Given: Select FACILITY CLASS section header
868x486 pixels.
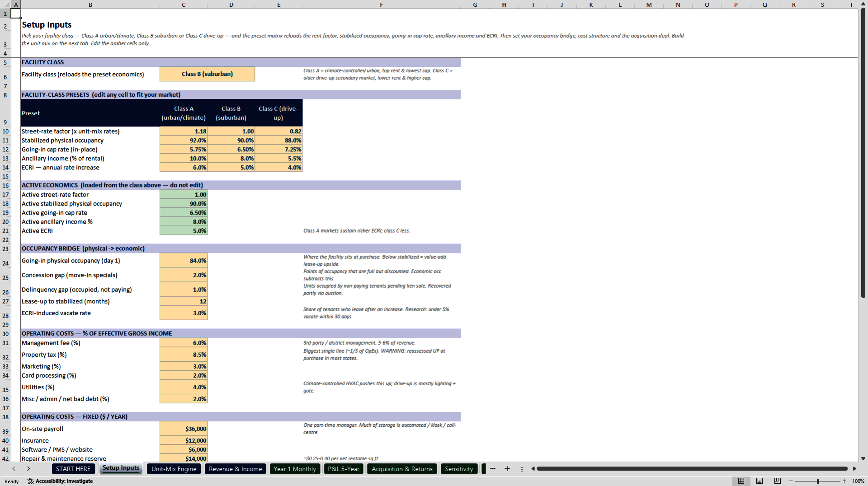Looking at the screenshot, I should point(241,62).
